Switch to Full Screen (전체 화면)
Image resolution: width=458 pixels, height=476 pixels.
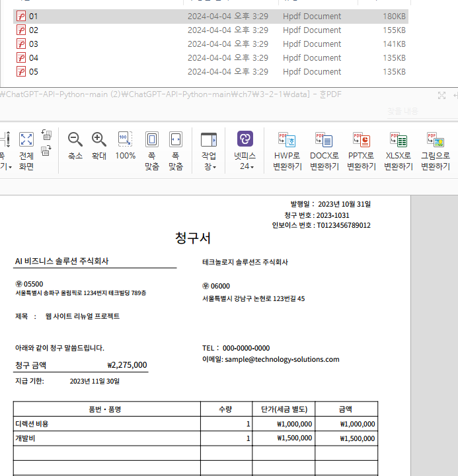[26, 151]
